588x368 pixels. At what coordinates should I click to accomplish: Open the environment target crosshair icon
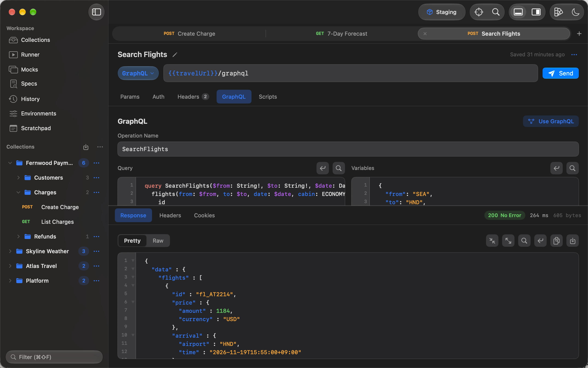coord(479,12)
